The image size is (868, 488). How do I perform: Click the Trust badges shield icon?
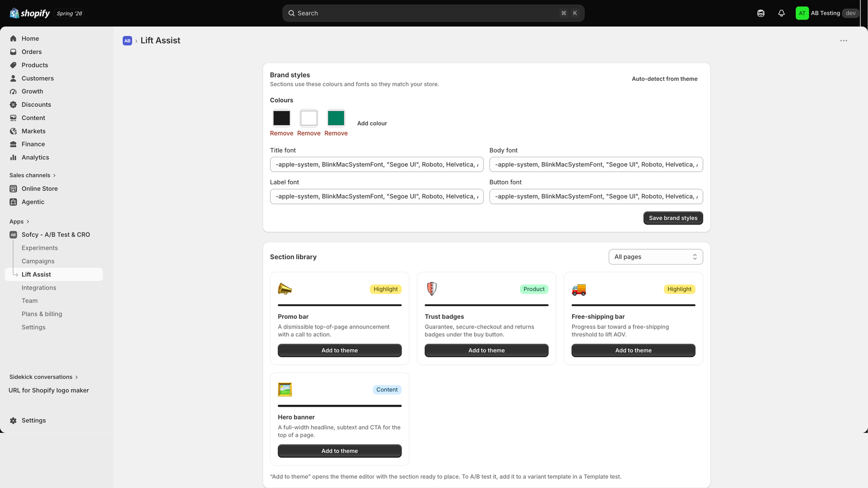click(x=432, y=289)
